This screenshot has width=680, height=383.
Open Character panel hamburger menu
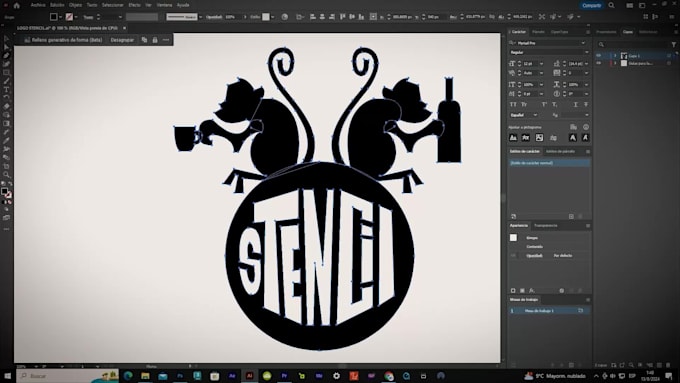click(x=588, y=32)
